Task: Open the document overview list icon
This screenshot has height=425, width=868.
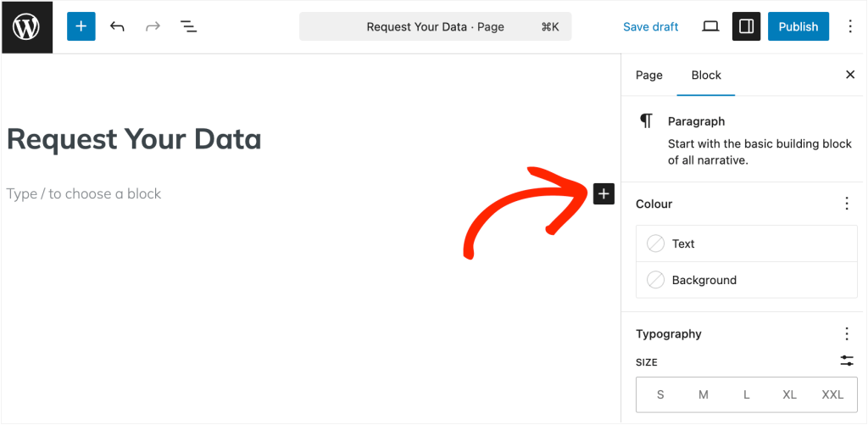Action: 188,26
